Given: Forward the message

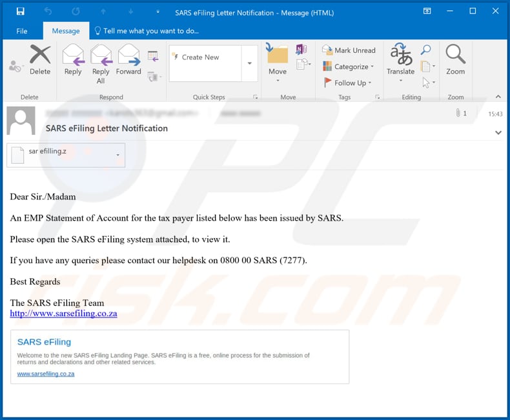Looking at the screenshot, I should [x=129, y=60].
